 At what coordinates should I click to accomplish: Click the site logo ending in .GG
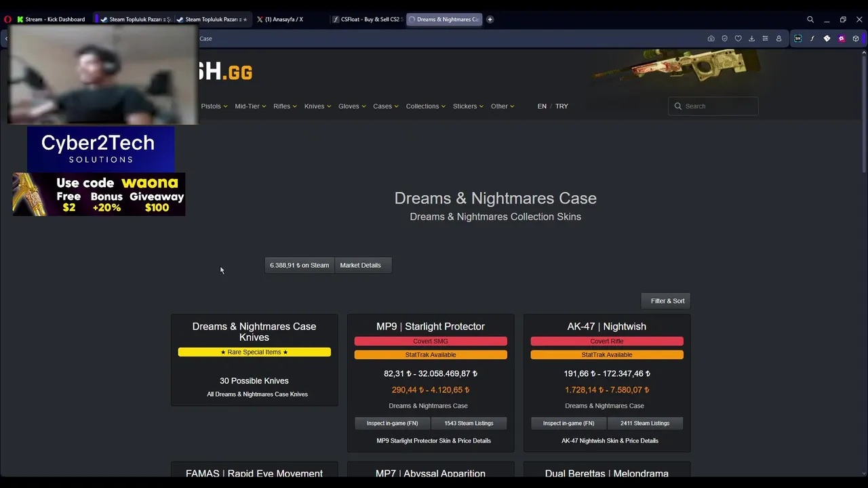click(226, 73)
